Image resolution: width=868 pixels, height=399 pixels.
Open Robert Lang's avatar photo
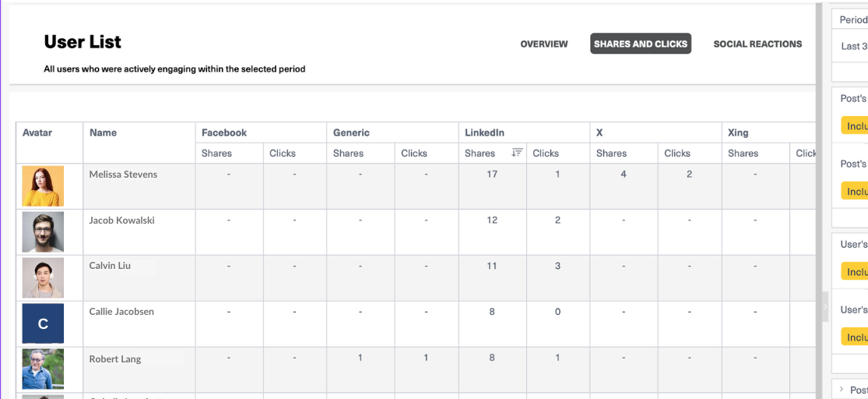(x=43, y=369)
